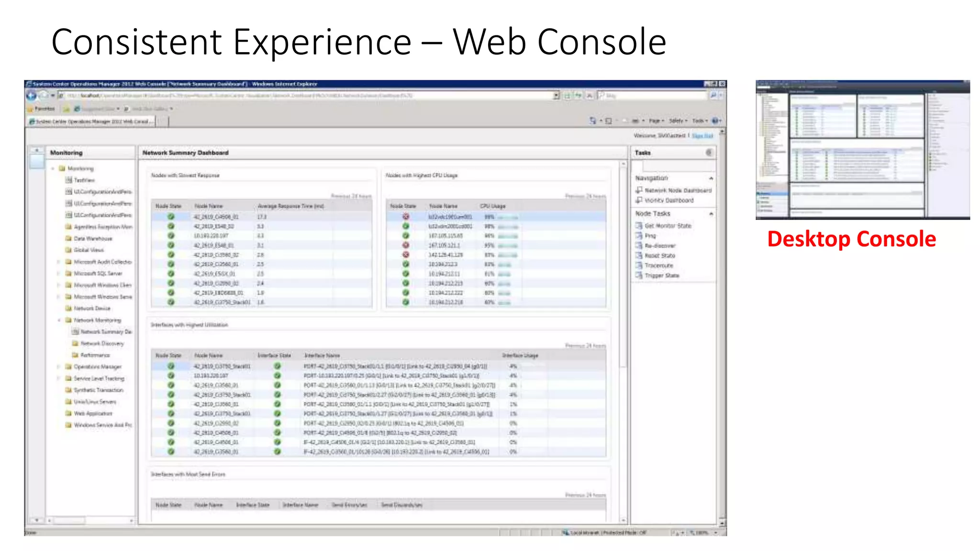Click the Performance folder icon
Screen dimensions: 980x551
point(75,355)
